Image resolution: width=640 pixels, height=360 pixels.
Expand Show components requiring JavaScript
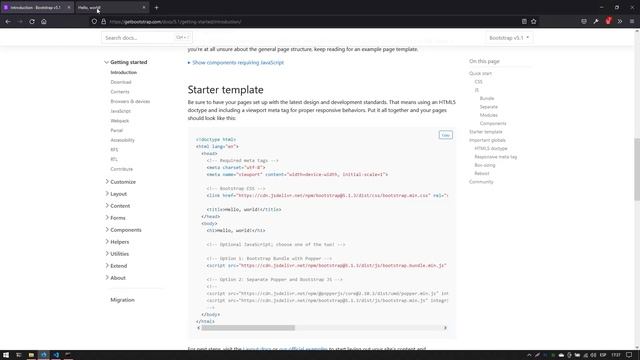click(236, 62)
